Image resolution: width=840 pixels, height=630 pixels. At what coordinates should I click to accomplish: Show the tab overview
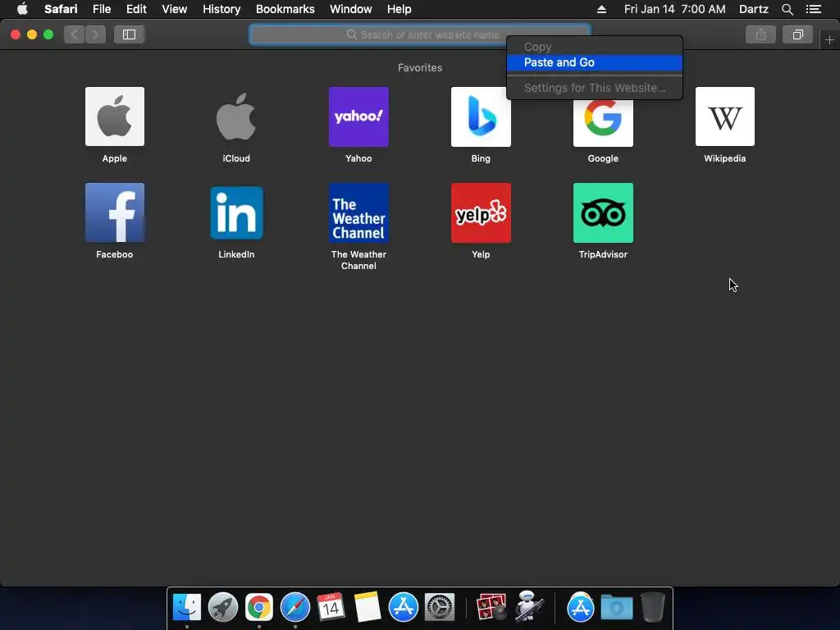pyautogui.click(x=797, y=34)
